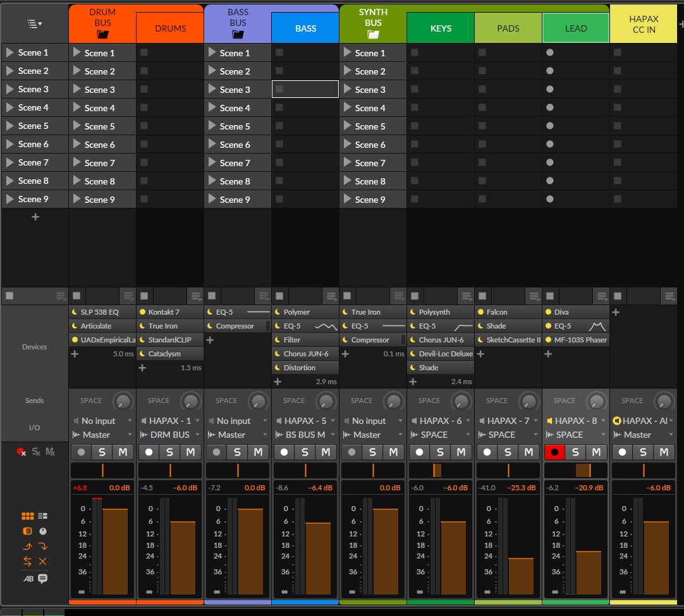This screenshot has width=684, height=616.
Task: Click the clear all mutes icon
Action: pyautogui.click(x=51, y=452)
